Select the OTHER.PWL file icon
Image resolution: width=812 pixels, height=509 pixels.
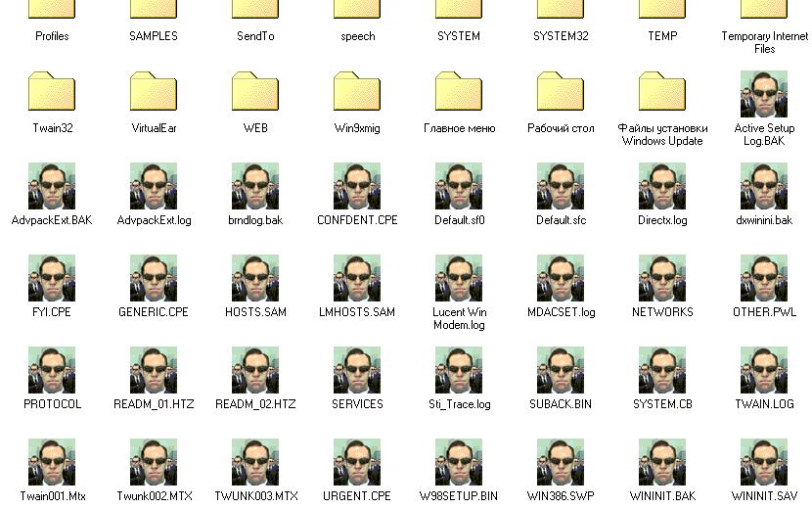[764, 278]
